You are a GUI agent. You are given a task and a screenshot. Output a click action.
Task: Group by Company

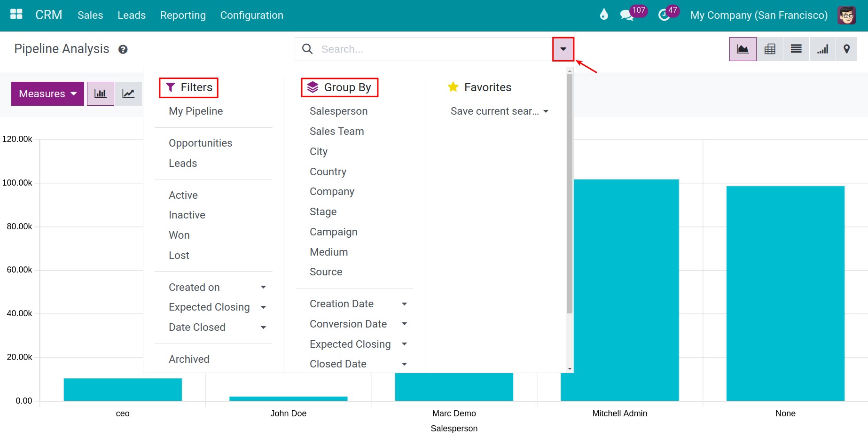tap(332, 192)
